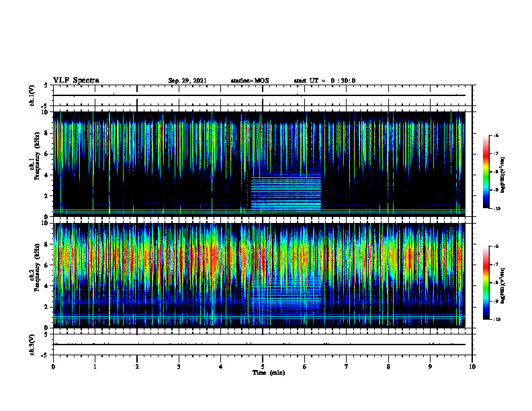Click time-axis tick label "7"
The width and height of the screenshot is (532, 411).
[x=347, y=367]
